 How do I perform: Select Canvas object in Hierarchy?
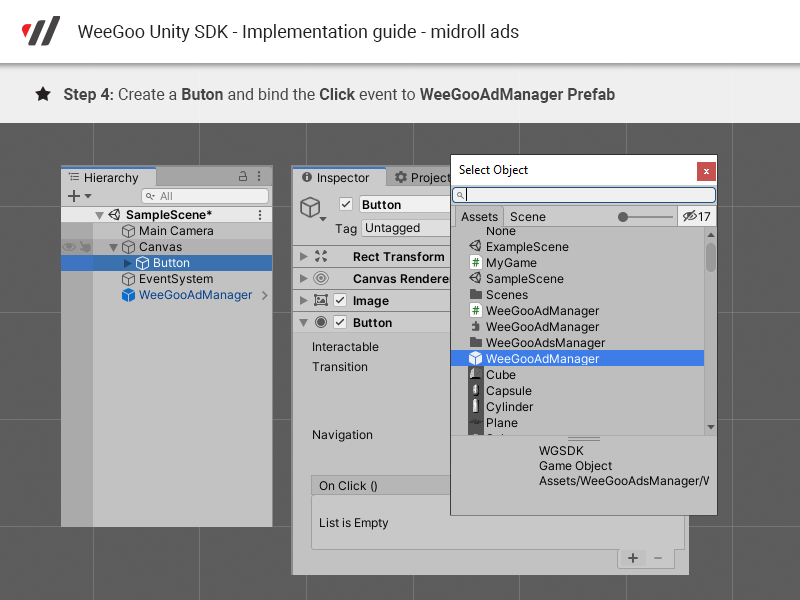coord(160,247)
